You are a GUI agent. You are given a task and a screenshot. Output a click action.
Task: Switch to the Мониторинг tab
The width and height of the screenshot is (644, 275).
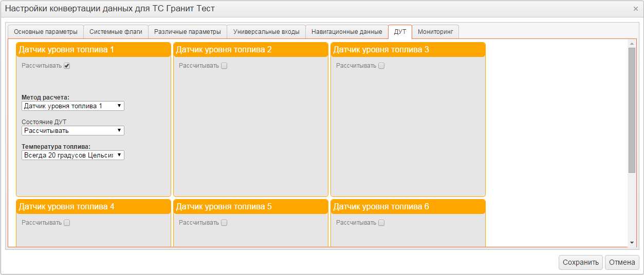[x=435, y=32]
